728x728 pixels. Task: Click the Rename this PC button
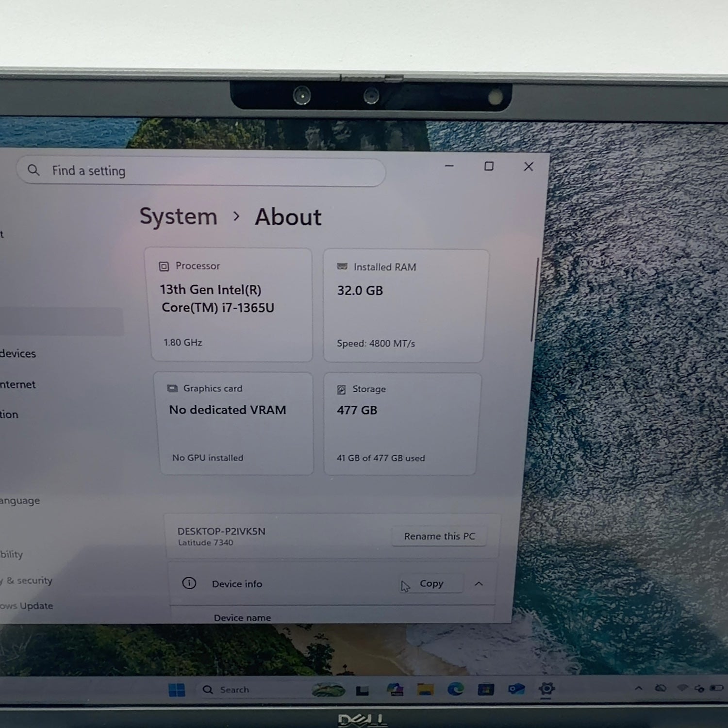click(439, 536)
